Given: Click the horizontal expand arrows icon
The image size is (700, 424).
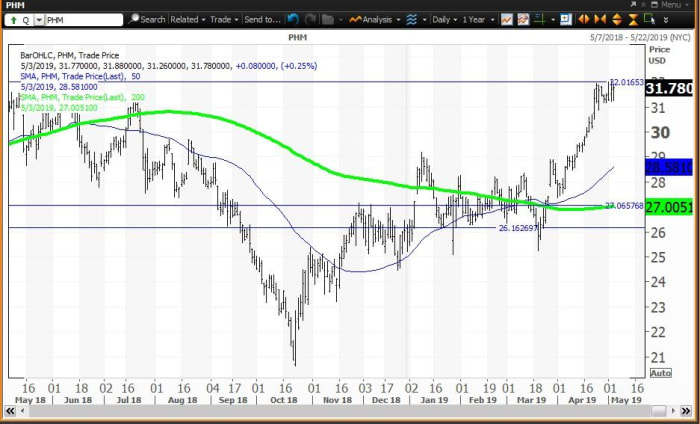Looking at the screenshot, I should [x=585, y=19].
